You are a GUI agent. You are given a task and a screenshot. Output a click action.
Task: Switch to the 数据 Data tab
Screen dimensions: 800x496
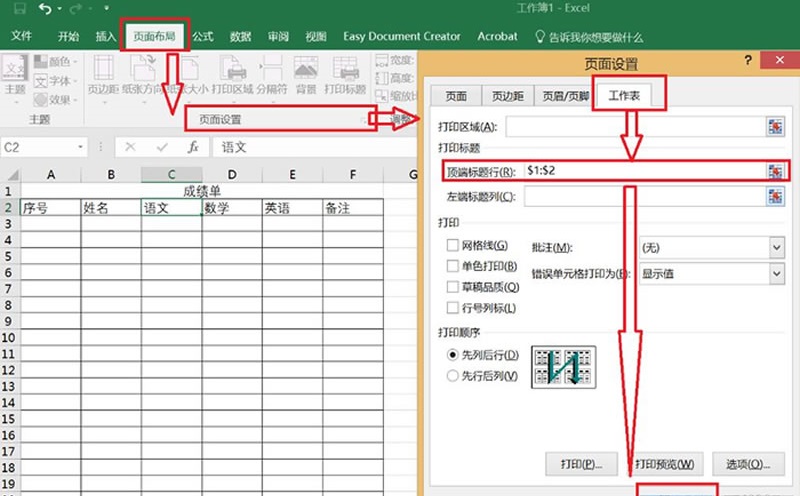tap(240, 36)
